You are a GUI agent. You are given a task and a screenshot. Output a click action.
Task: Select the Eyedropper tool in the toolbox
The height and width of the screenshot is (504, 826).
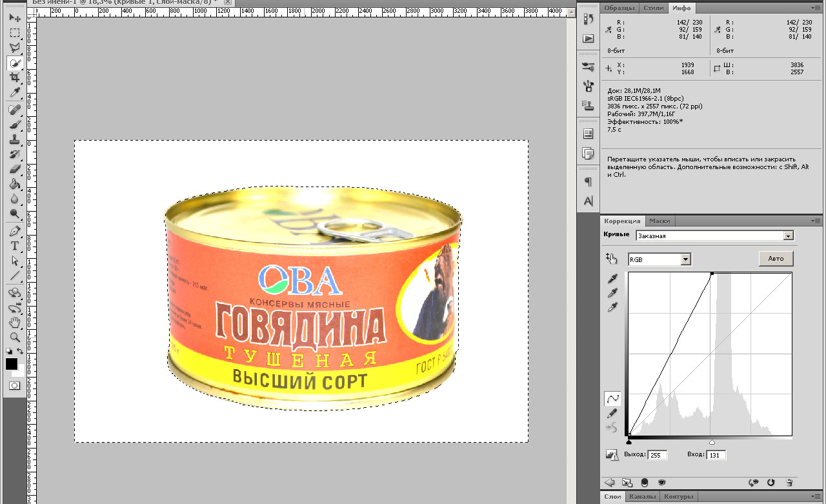click(14, 94)
